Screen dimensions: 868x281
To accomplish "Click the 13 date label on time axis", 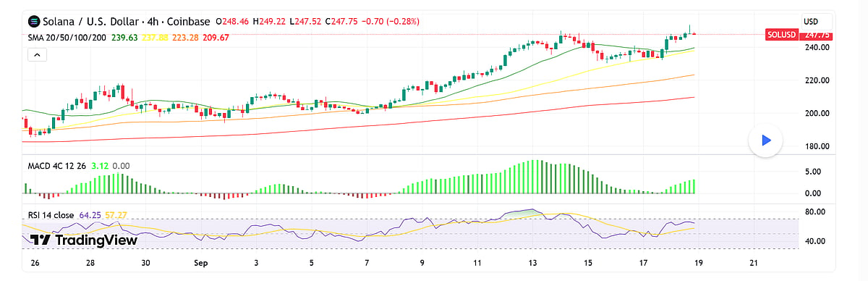I will click(x=532, y=264).
